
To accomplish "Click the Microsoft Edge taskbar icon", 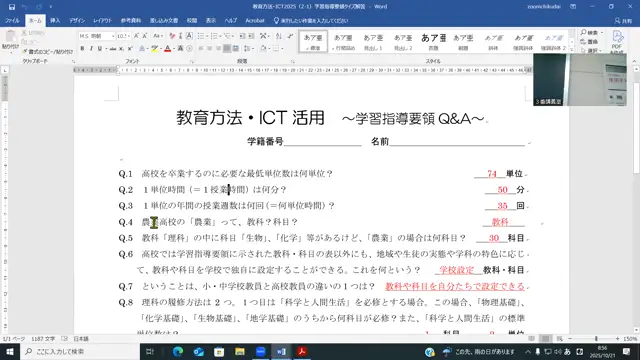I will [x=178, y=351].
